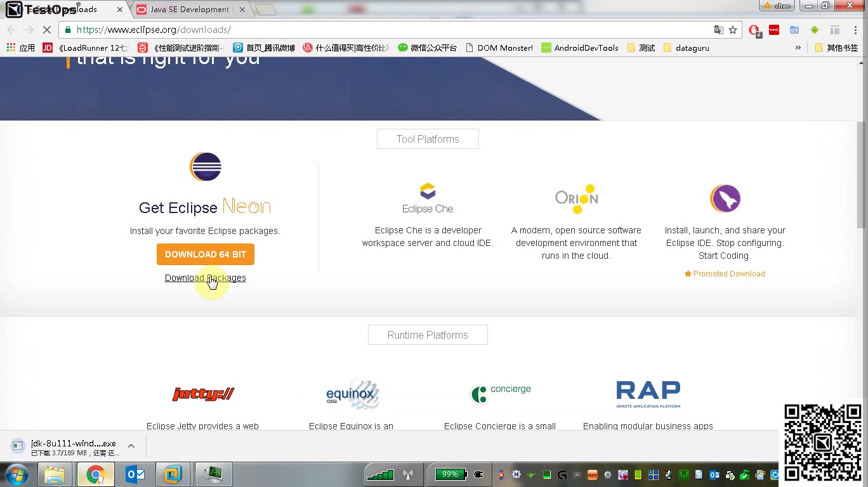The image size is (868, 487).
Task: Click the Chrome taskbar icon
Action: [96, 474]
